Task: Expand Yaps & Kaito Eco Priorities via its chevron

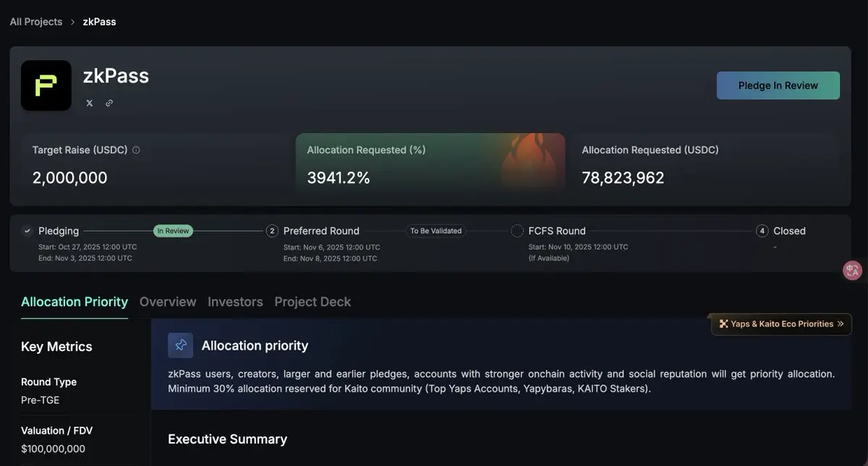Action: pyautogui.click(x=841, y=324)
